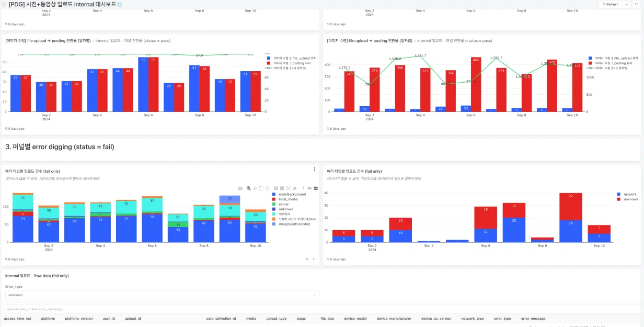Click the Refresh button

click(610, 4)
